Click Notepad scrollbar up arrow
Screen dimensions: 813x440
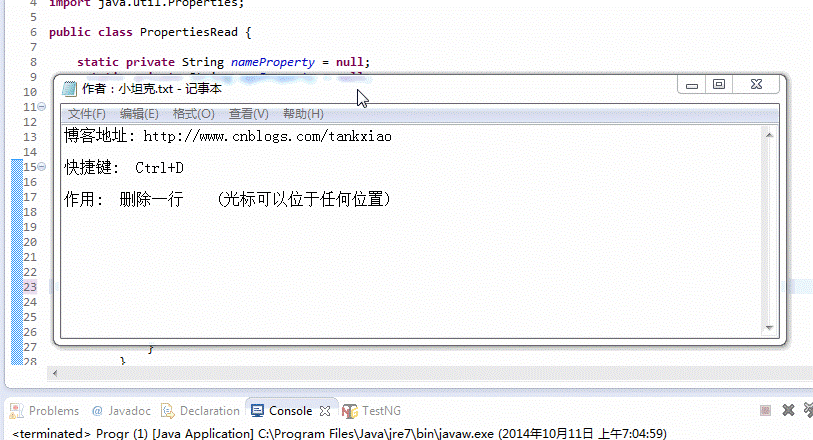click(x=769, y=135)
